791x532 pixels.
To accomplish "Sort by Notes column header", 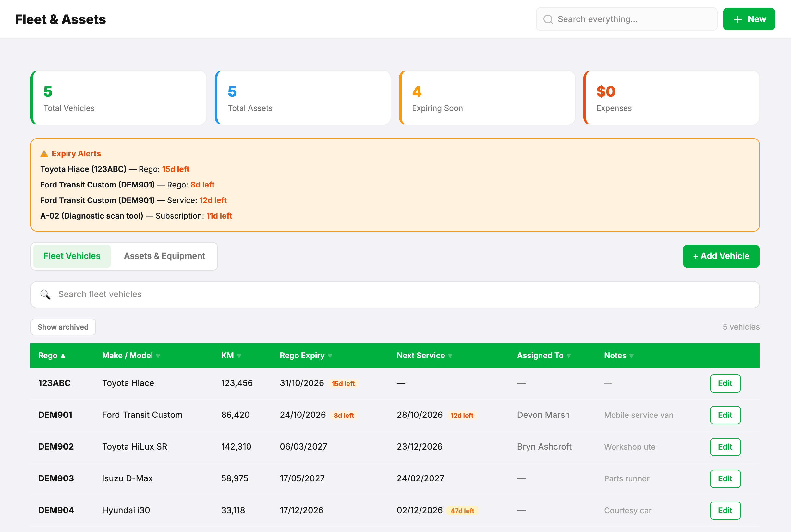I will tap(619, 356).
